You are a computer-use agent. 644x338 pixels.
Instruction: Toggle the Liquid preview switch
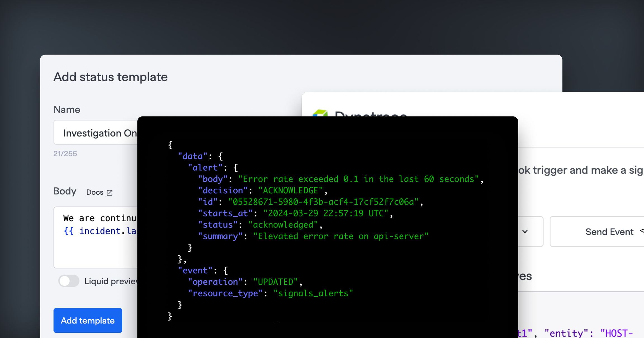tap(69, 281)
